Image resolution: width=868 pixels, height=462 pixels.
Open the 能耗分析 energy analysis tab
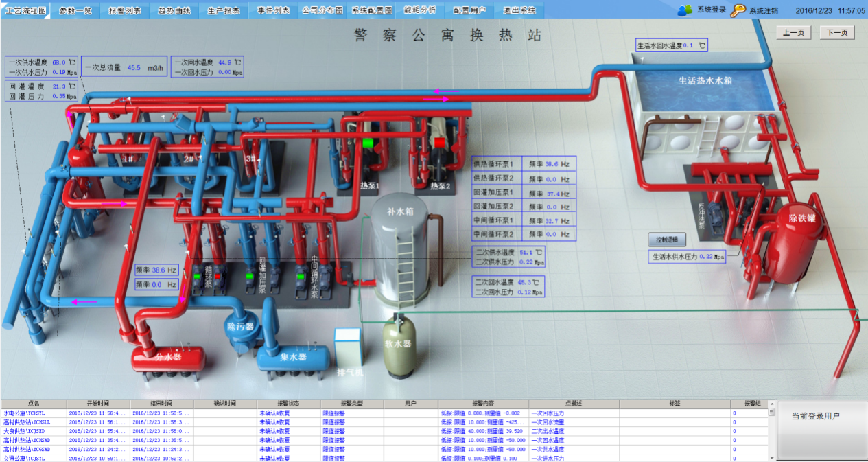(421, 11)
